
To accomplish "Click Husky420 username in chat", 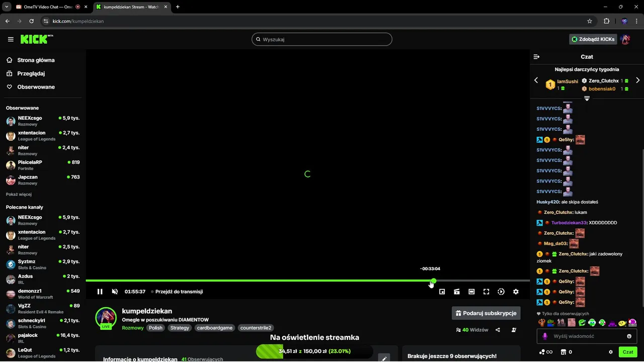I will (x=548, y=202).
